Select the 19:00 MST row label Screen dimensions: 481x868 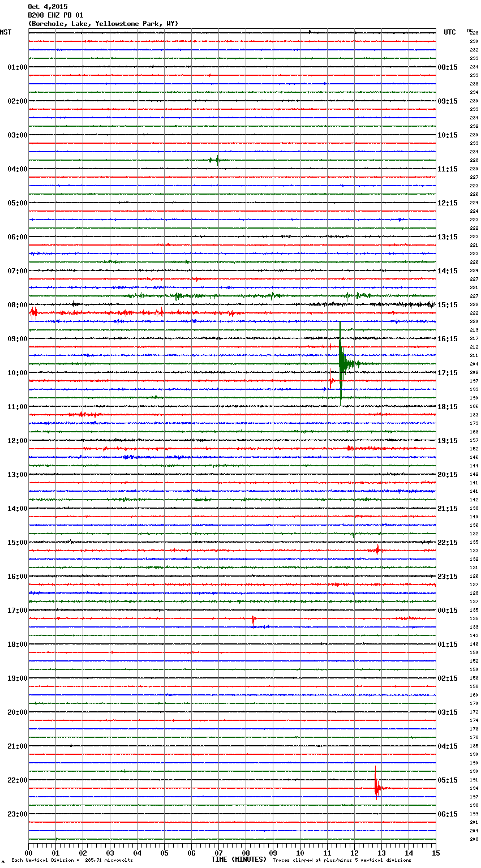18,678
